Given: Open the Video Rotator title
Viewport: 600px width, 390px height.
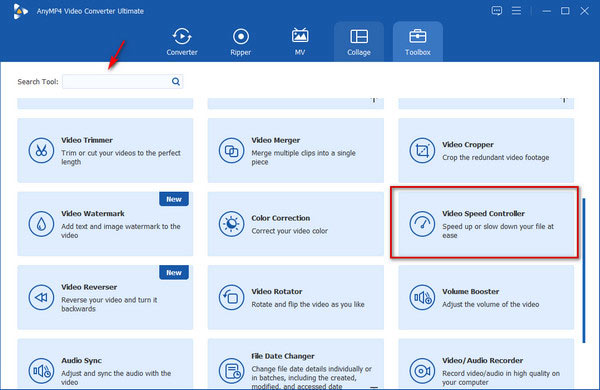Looking at the screenshot, I should pos(277,292).
